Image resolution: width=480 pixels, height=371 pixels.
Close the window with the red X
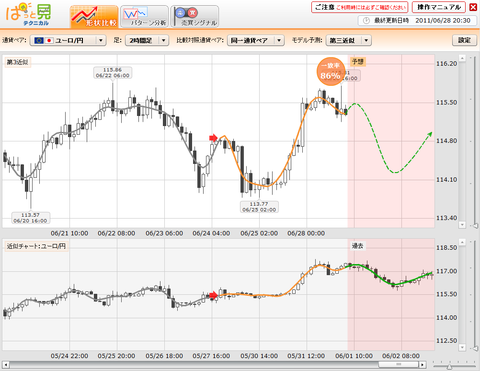(473, 7)
